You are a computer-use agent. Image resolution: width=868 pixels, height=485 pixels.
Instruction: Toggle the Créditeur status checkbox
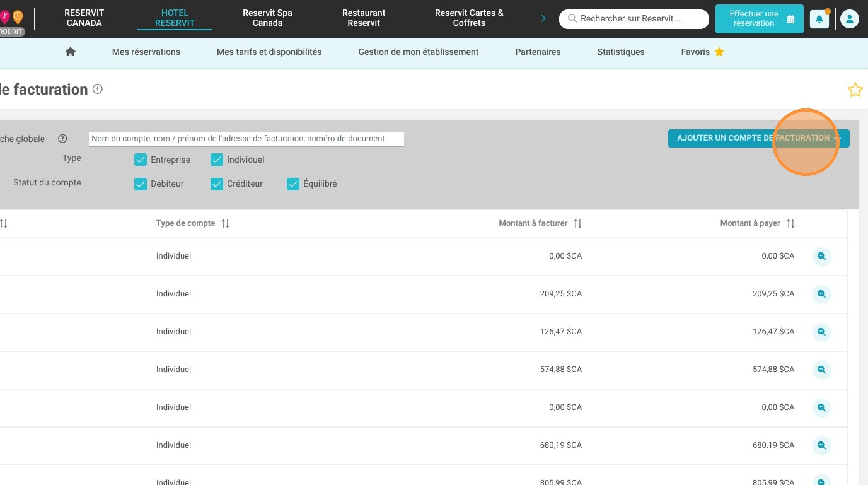click(x=217, y=184)
